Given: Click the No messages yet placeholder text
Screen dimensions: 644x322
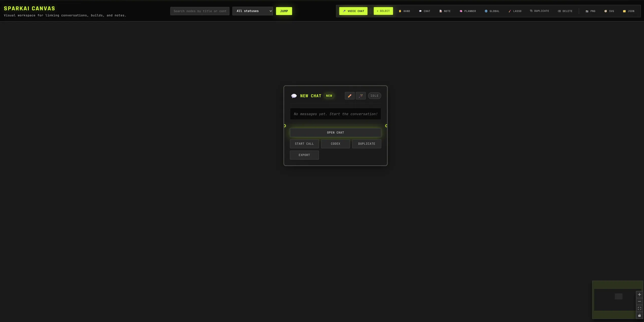Looking at the screenshot, I should click(x=335, y=114).
